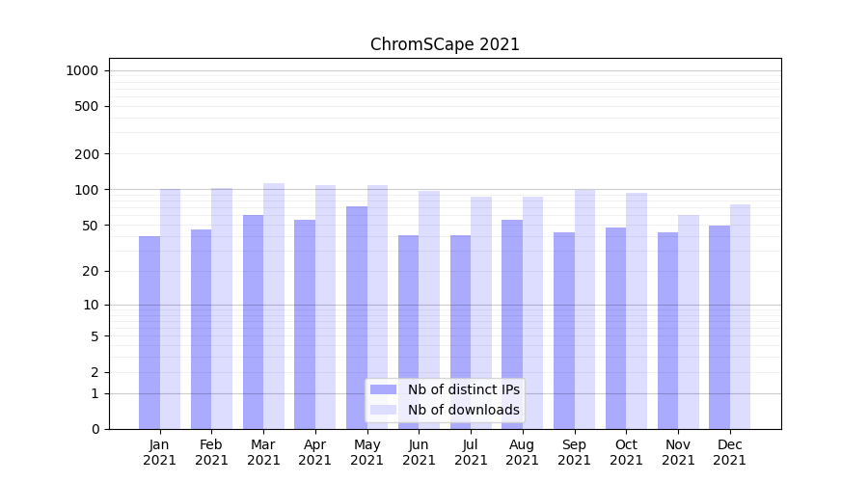Viewport: 868px width, 482px height.
Task: Click the Jan 2021 distinct IPs bar
Action: point(149,333)
